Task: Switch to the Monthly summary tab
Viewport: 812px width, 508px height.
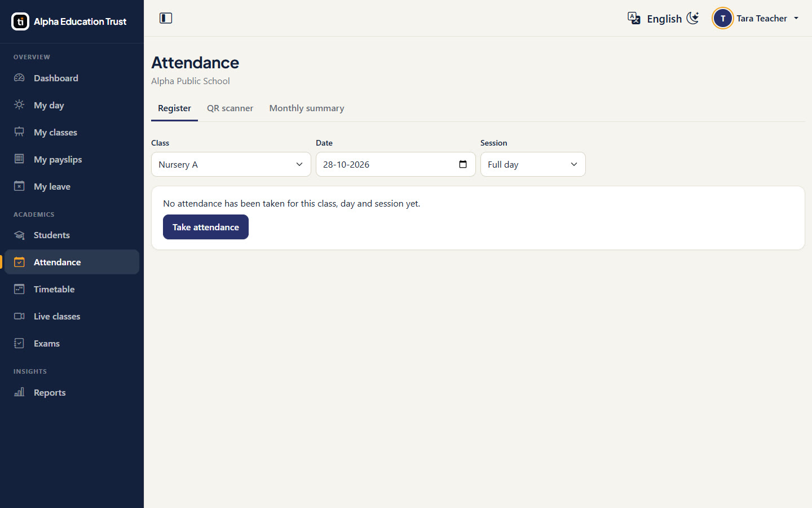Action: pos(307,108)
